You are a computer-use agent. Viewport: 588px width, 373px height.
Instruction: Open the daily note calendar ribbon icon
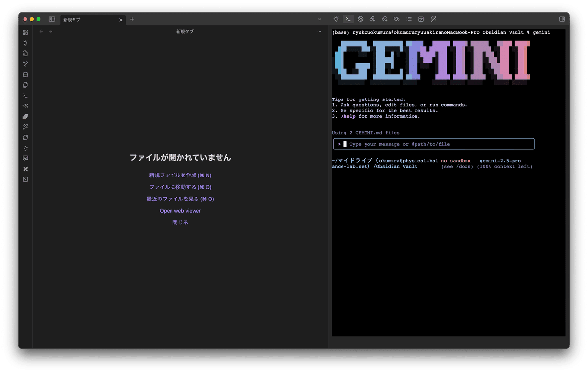pyautogui.click(x=25, y=74)
